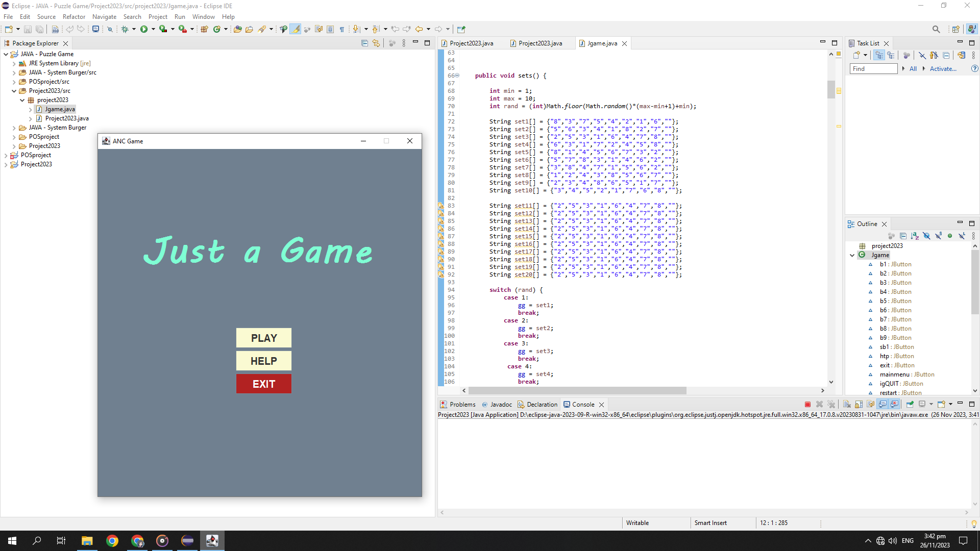
Task: Expand the POSproject/src source folder
Action: 14,82
